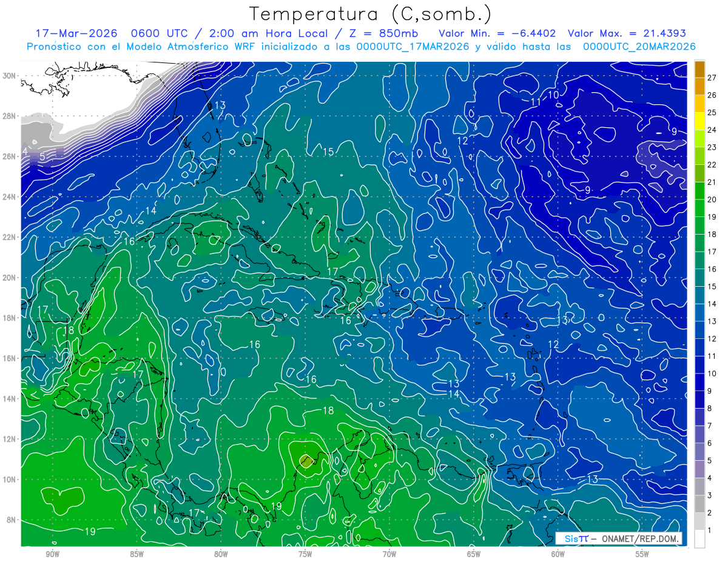Screen dimensions: 728x562
Task: Click the '55W' longitude axis label
Action: (x=642, y=554)
